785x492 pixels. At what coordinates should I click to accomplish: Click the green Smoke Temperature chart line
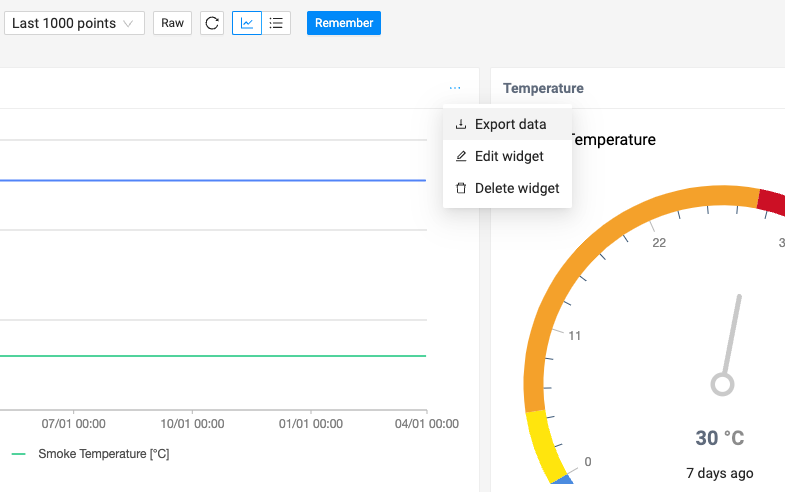213,356
